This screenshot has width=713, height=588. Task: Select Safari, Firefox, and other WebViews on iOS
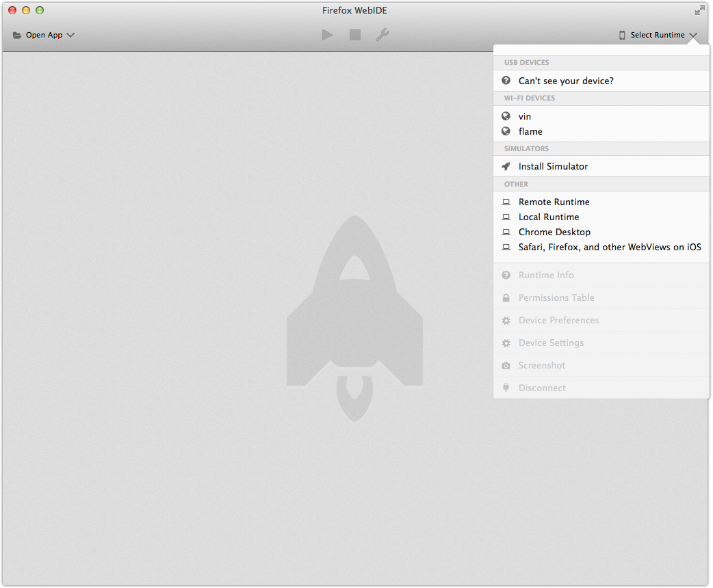click(x=601, y=247)
